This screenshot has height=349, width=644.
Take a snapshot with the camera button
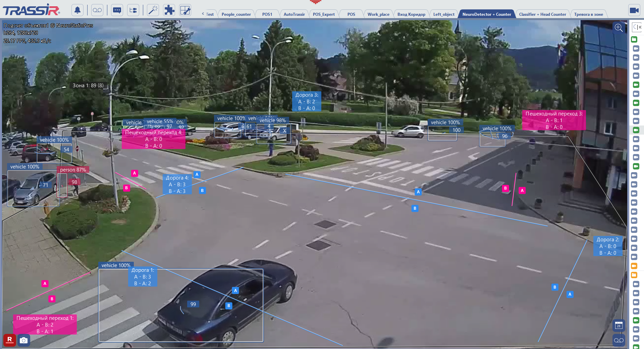pyautogui.click(x=23, y=340)
